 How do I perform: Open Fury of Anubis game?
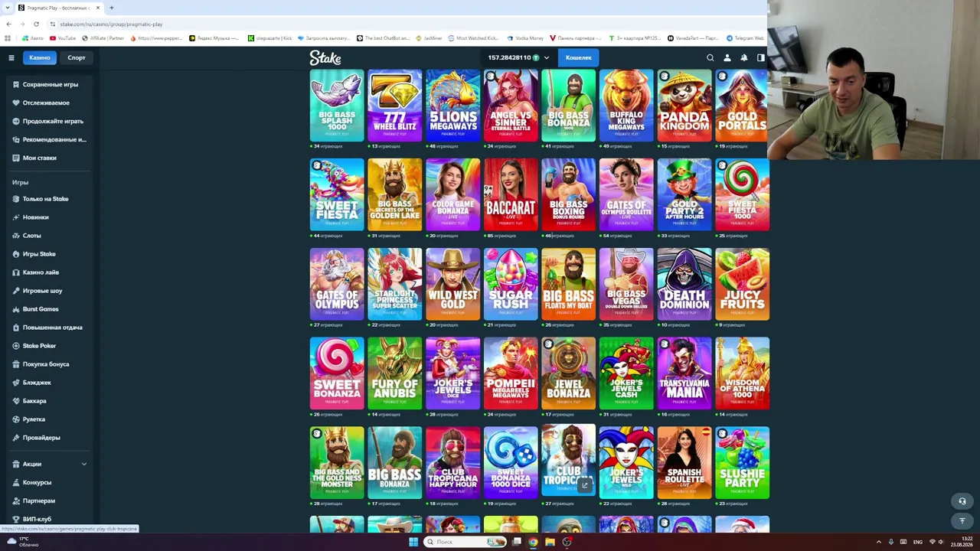point(395,373)
